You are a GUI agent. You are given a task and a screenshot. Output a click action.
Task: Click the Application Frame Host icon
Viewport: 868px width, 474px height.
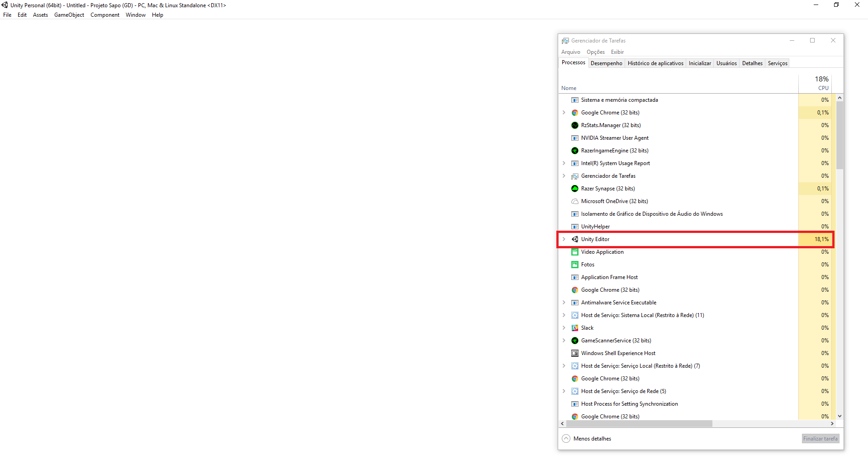(575, 277)
